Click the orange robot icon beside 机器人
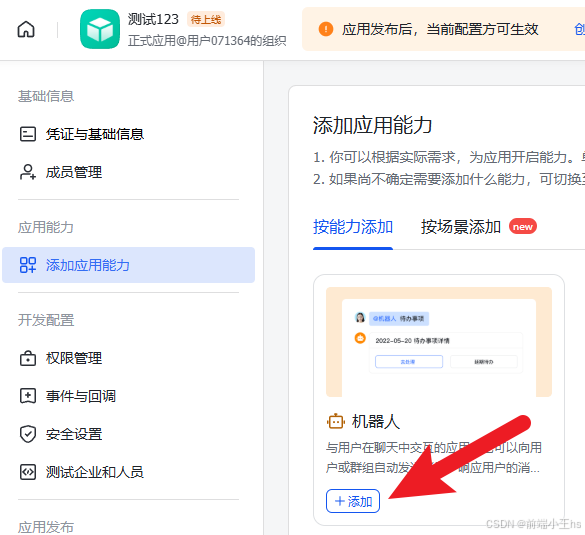 point(335,422)
